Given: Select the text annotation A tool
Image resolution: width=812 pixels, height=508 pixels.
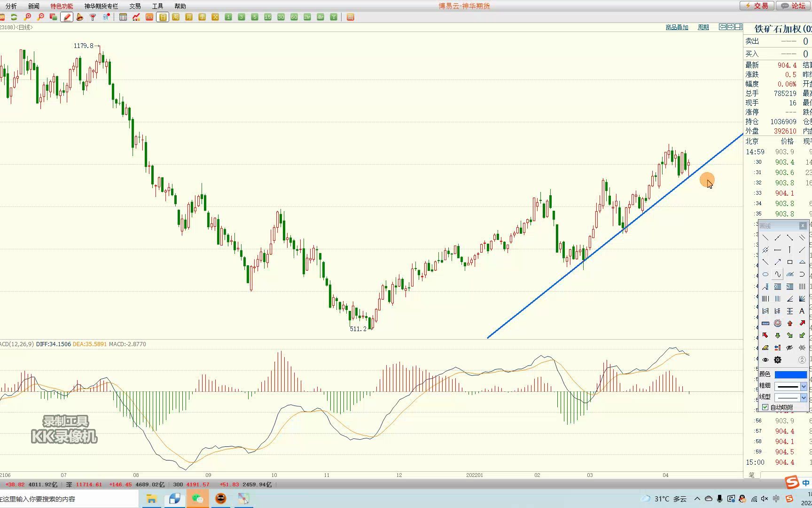Looking at the screenshot, I should 802,311.
